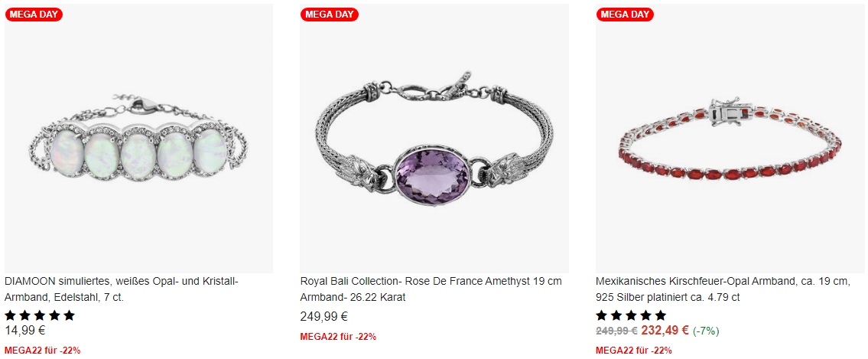Click star rating of DIAMOON bracelet
The image size is (868, 359).
click(40, 316)
